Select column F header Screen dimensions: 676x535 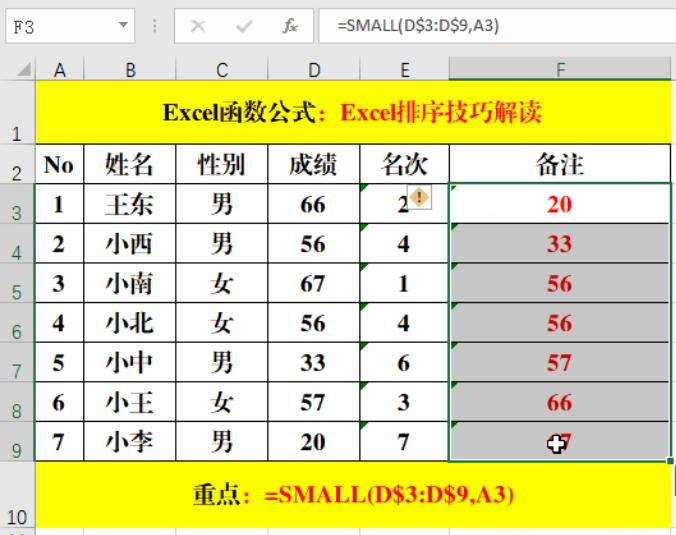pos(560,69)
